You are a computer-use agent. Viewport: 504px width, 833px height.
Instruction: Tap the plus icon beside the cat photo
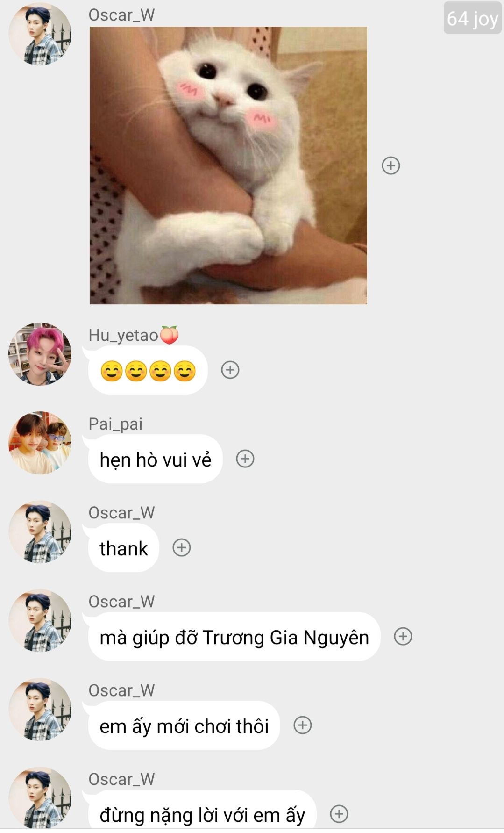click(x=391, y=165)
